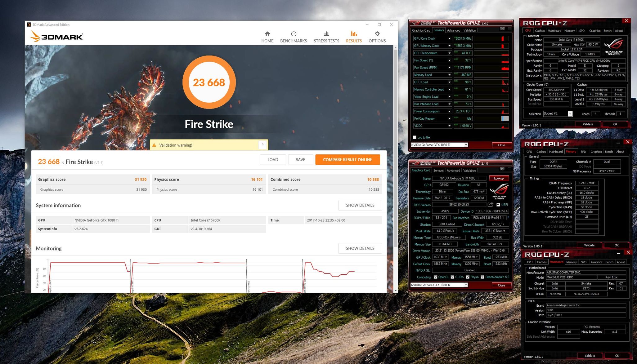Expand the GPU Temperature sensor dropdown
The image size is (637, 364).
coord(449,53)
